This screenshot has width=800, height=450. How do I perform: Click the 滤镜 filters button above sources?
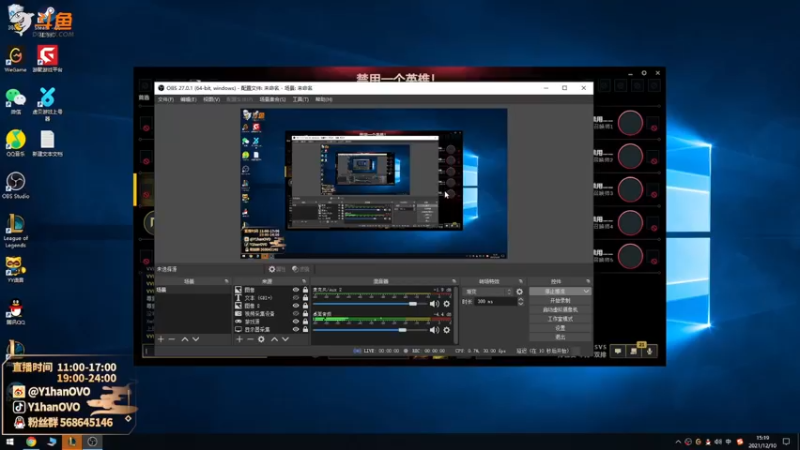coord(301,269)
